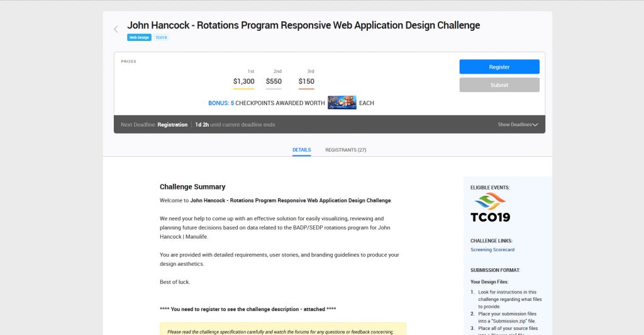Click the 'You need to register' notice
Screen dimensions: 644x335
tap(248, 309)
